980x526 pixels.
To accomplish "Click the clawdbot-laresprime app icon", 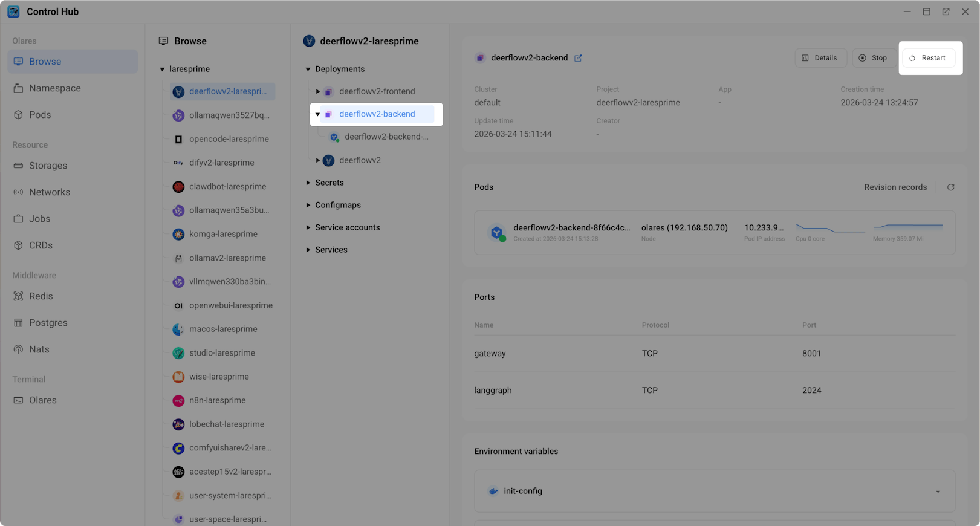I will pyautogui.click(x=178, y=187).
